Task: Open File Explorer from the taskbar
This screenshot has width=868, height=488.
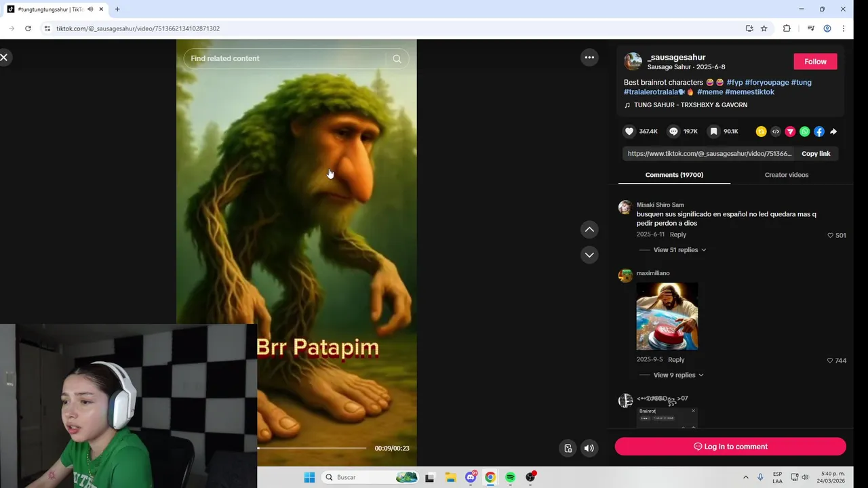Action: (x=450, y=477)
